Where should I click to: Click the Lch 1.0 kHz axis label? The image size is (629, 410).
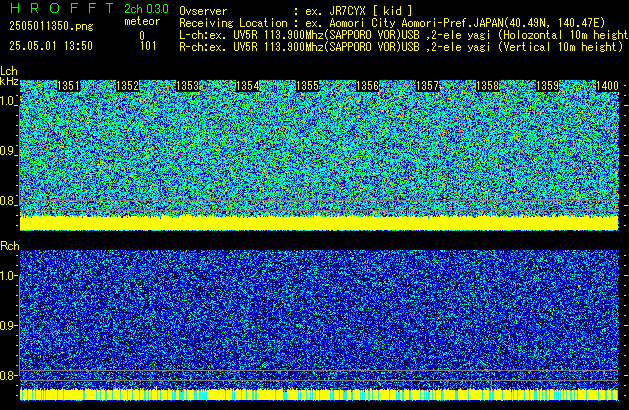pyautogui.click(x=8, y=101)
